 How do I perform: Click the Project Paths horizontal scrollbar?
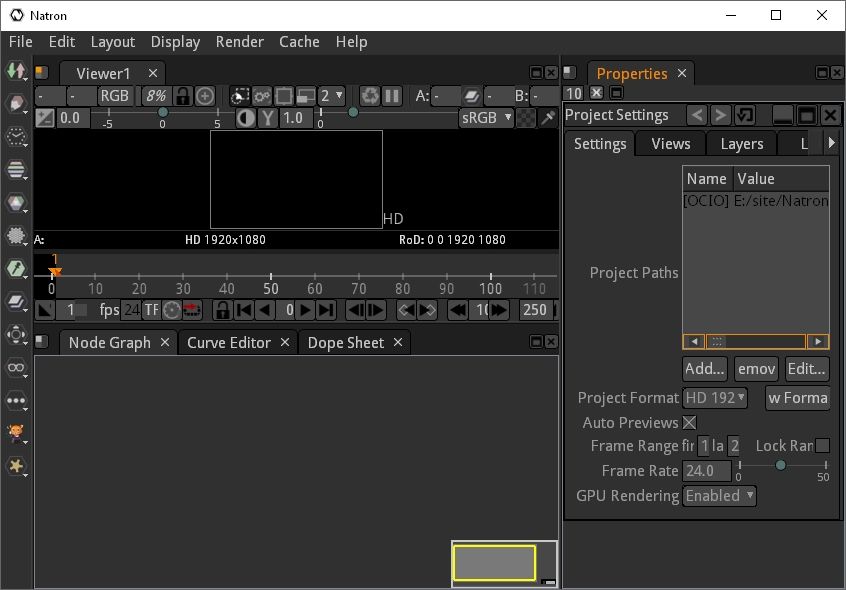pyautogui.click(x=755, y=341)
